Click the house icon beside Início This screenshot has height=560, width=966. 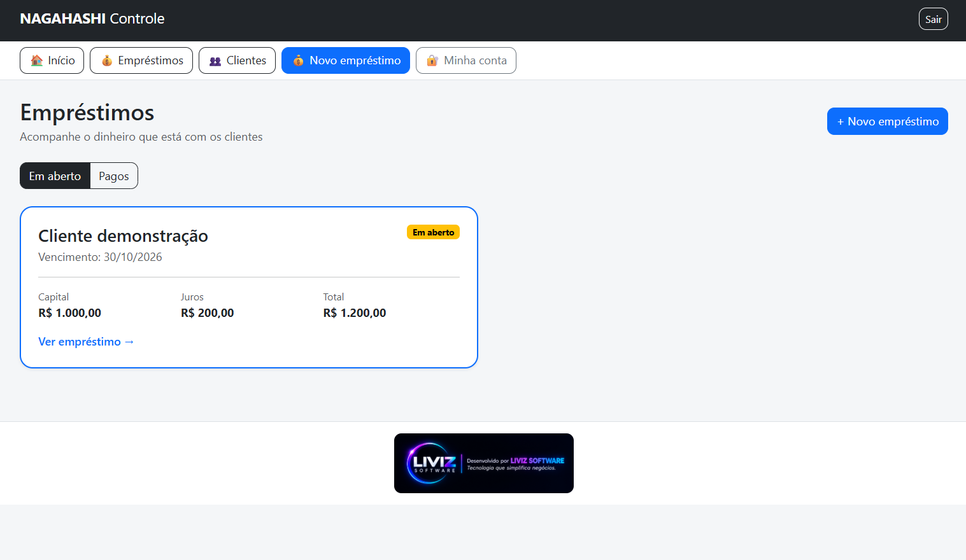click(37, 60)
